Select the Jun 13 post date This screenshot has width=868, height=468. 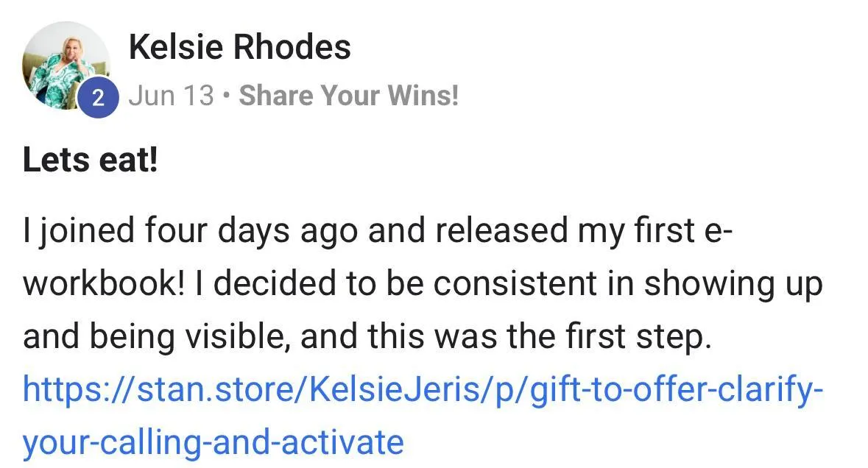[171, 95]
